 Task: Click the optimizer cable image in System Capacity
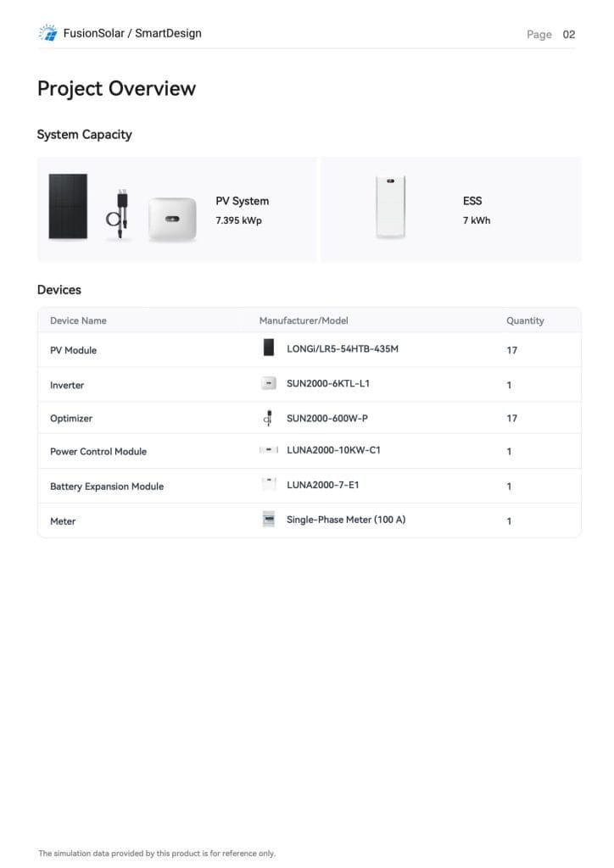point(119,214)
